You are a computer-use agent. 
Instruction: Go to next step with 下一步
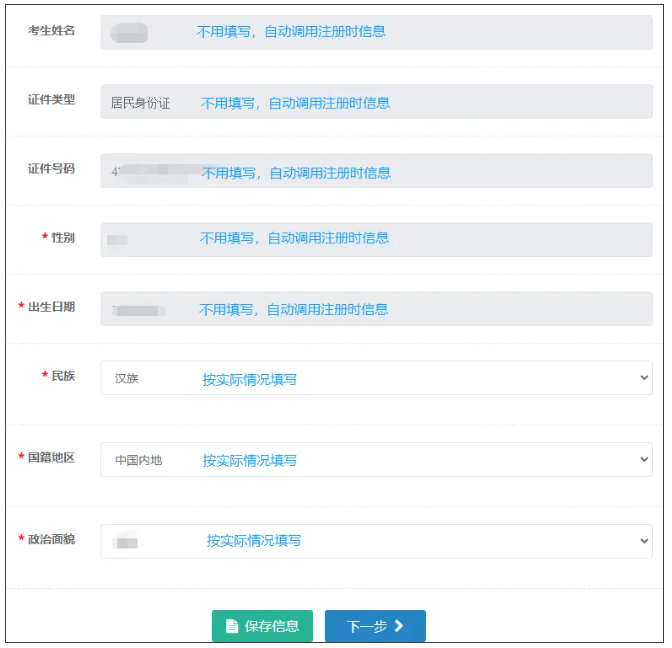pyautogui.click(x=375, y=626)
